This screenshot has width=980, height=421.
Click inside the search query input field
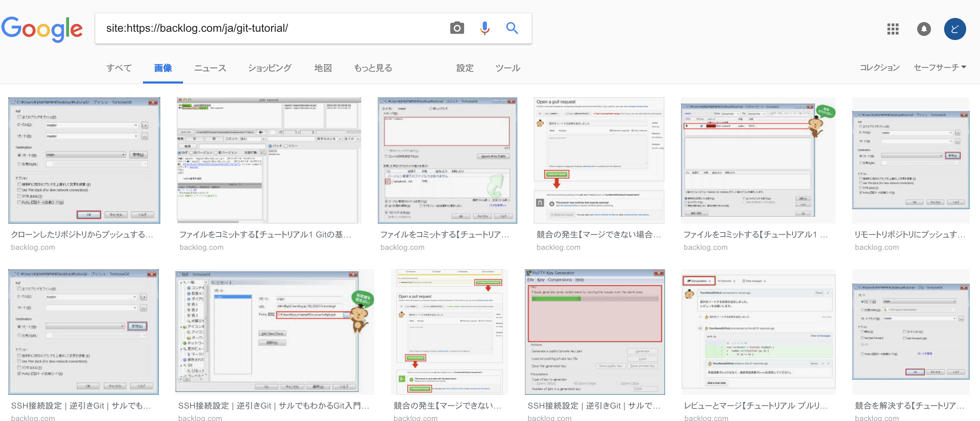[266, 28]
